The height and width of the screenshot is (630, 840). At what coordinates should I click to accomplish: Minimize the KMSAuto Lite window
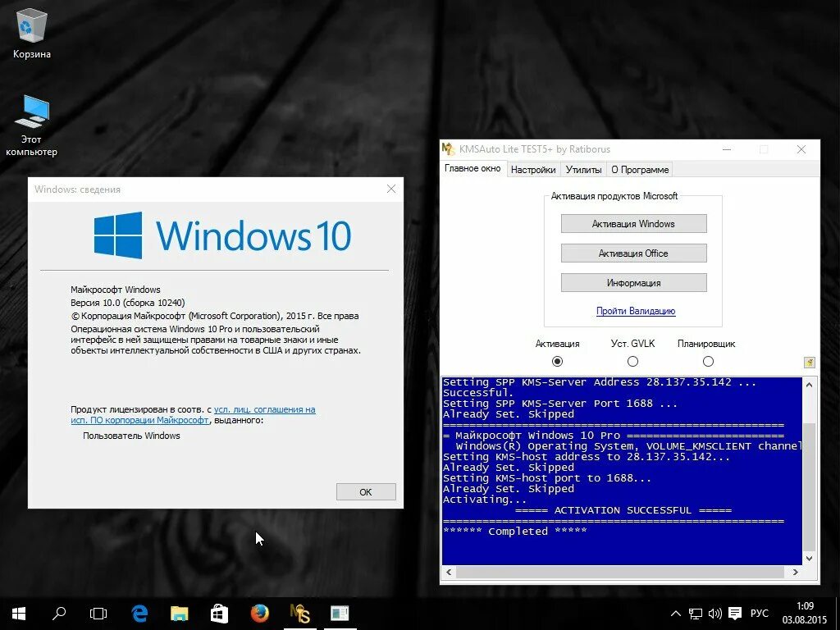click(x=727, y=149)
